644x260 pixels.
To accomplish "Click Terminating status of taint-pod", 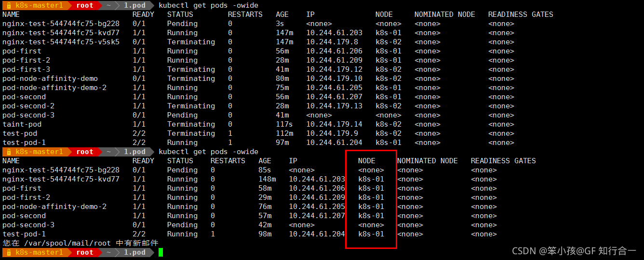I will [x=191, y=124].
